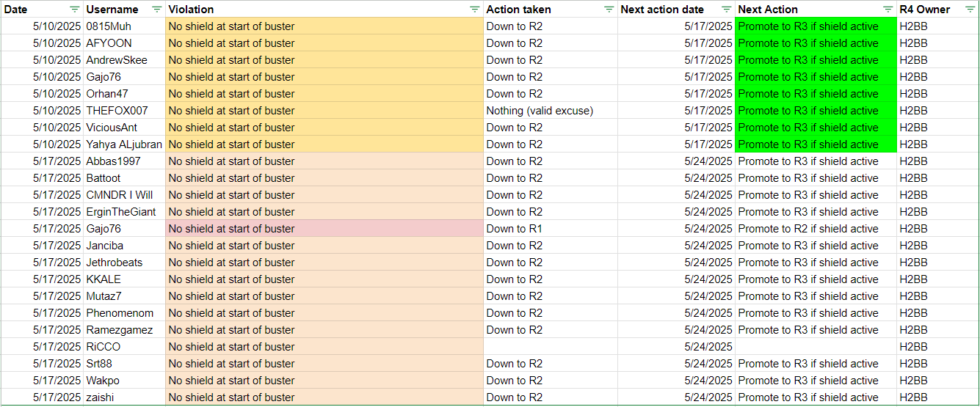The width and height of the screenshot is (980, 407).
Task: Select the R4 Owner cell for zaishi
Action: pyautogui.click(x=937, y=397)
